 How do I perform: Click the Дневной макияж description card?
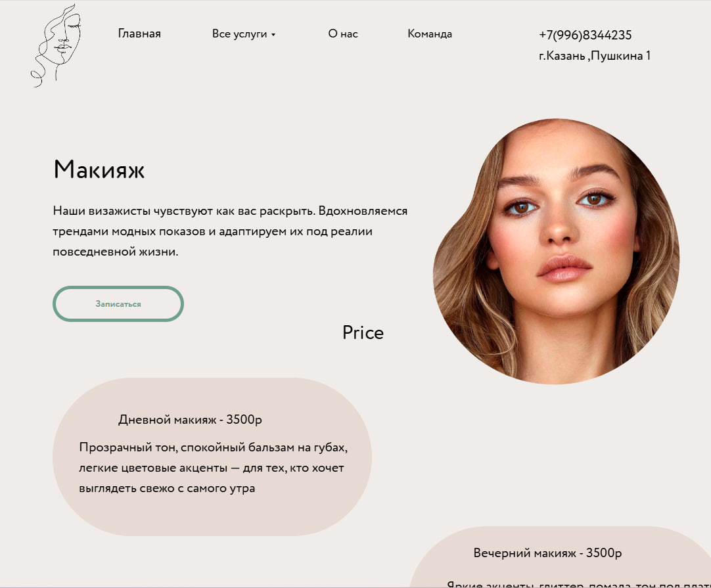pos(212,457)
